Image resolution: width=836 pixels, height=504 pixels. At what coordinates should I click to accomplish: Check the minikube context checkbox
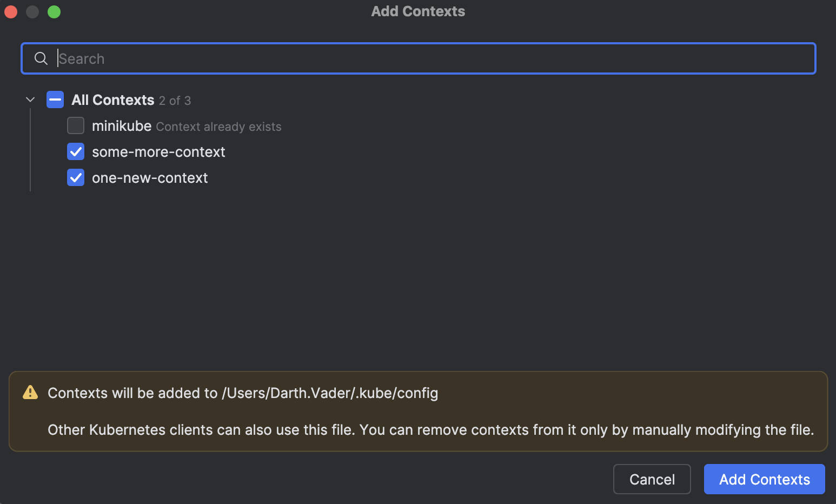click(x=76, y=126)
